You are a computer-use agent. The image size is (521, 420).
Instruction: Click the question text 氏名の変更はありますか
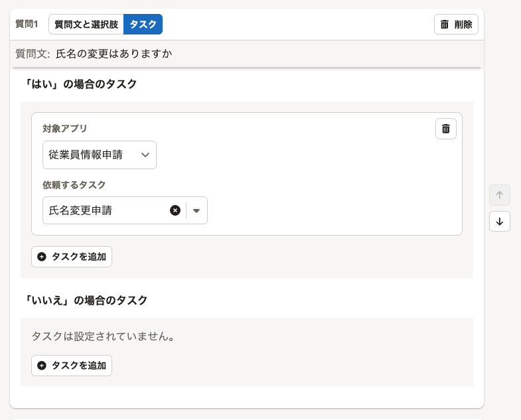coord(113,54)
